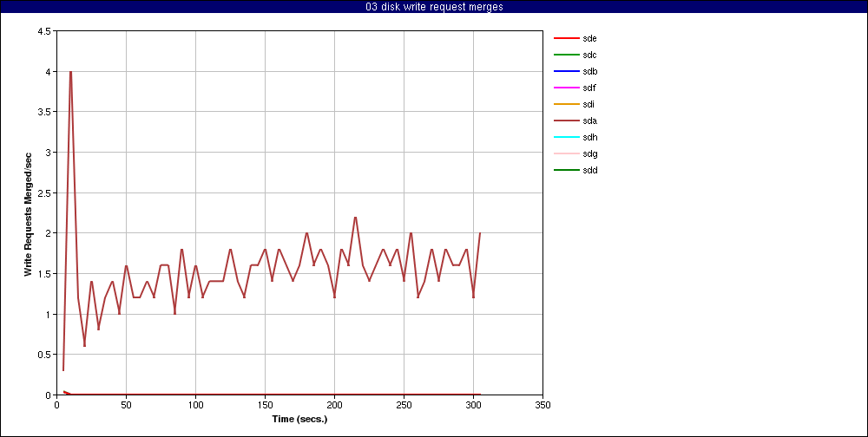
Task: Select the 'sdh' legend label
Action: click(x=589, y=137)
